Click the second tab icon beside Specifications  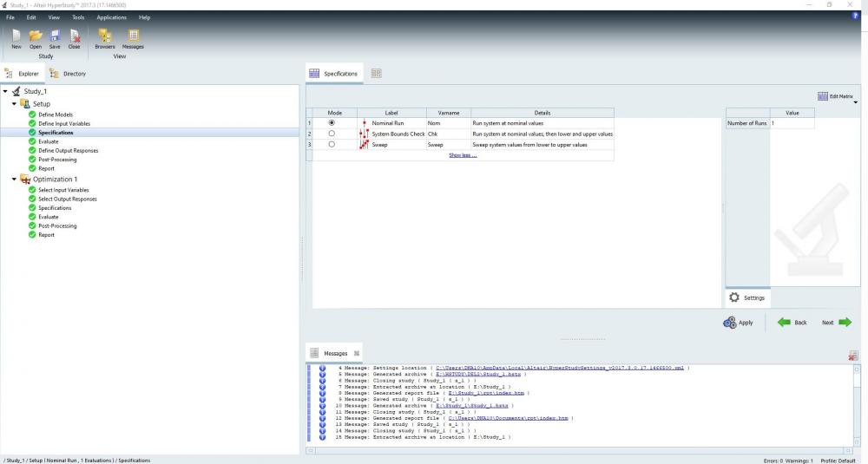tap(376, 73)
